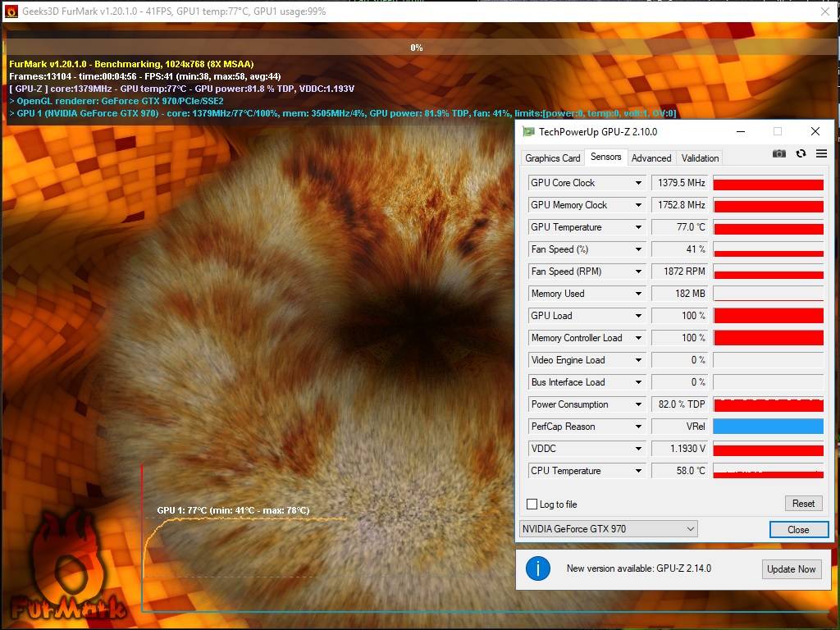Open Video Engine Load sensor dropdown

pyautogui.click(x=638, y=361)
